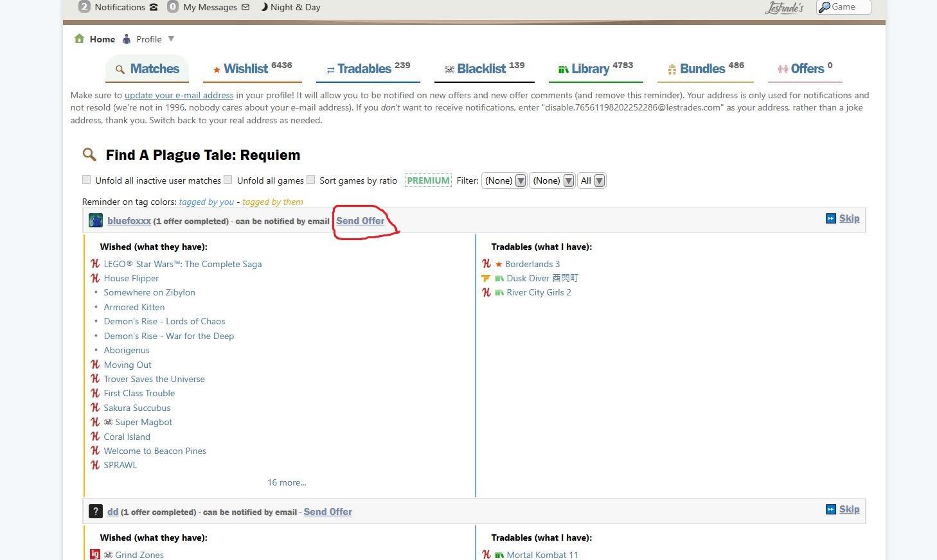Check the Unfold all games box
This screenshot has height=560, width=937.
click(228, 180)
